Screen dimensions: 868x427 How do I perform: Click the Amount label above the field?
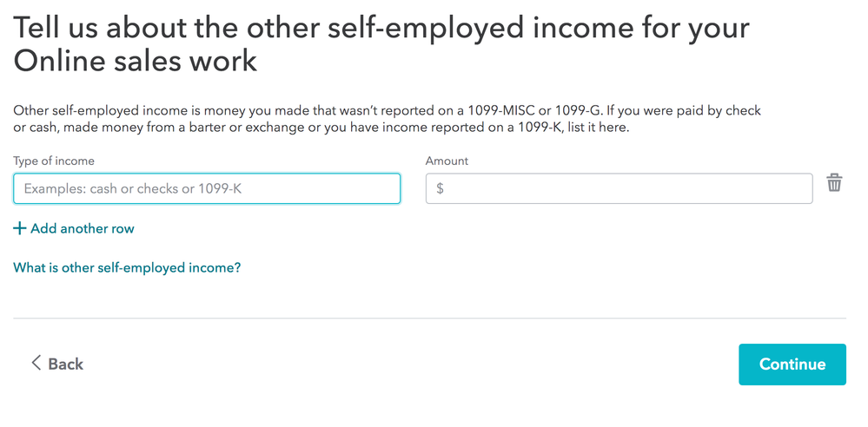coord(447,161)
